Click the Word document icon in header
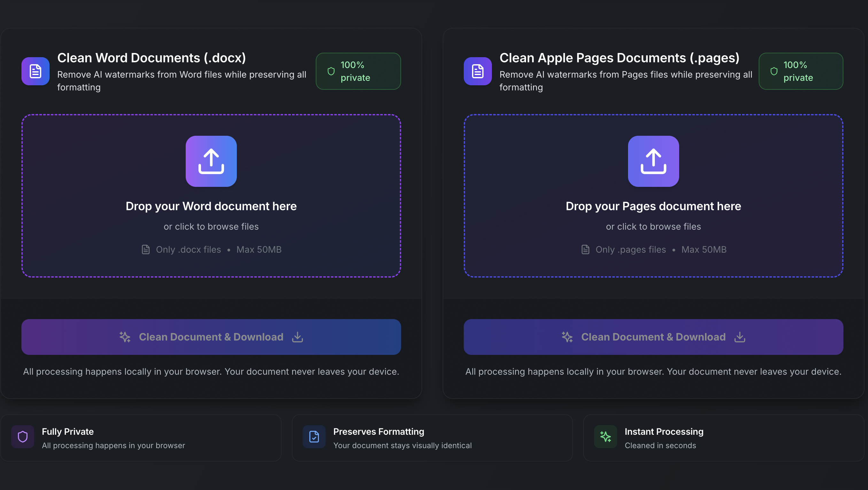The width and height of the screenshot is (868, 490). pos(35,71)
